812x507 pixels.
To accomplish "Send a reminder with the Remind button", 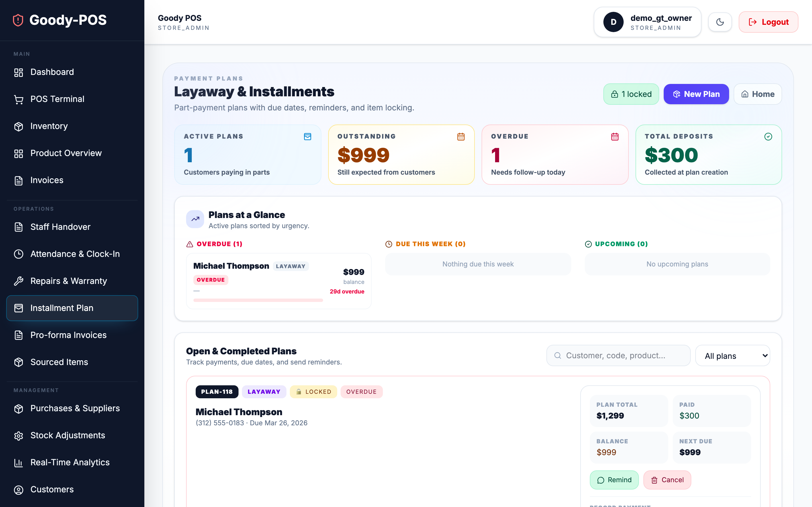I will click(x=614, y=480).
